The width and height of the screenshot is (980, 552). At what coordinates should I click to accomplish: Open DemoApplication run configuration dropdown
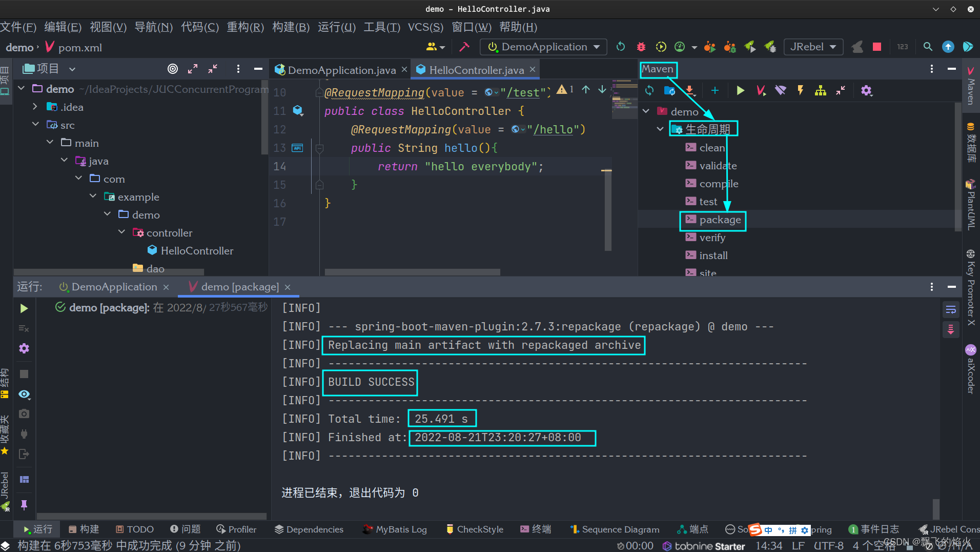(543, 47)
